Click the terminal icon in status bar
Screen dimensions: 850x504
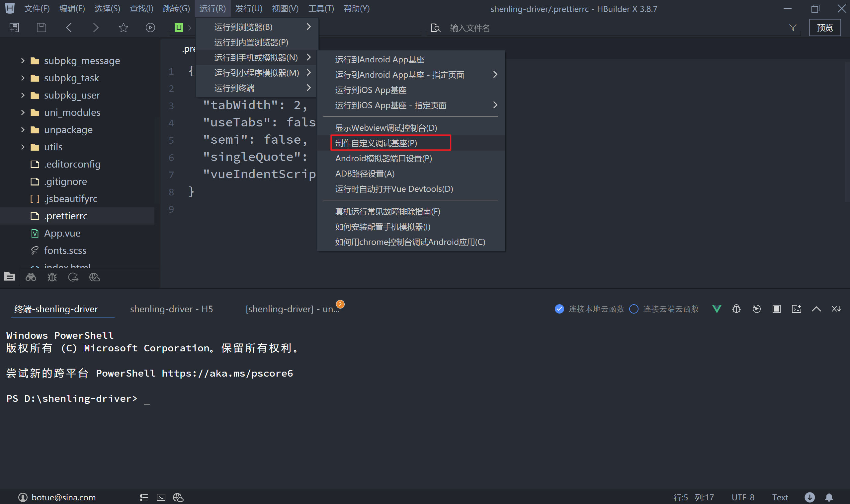coord(161,497)
